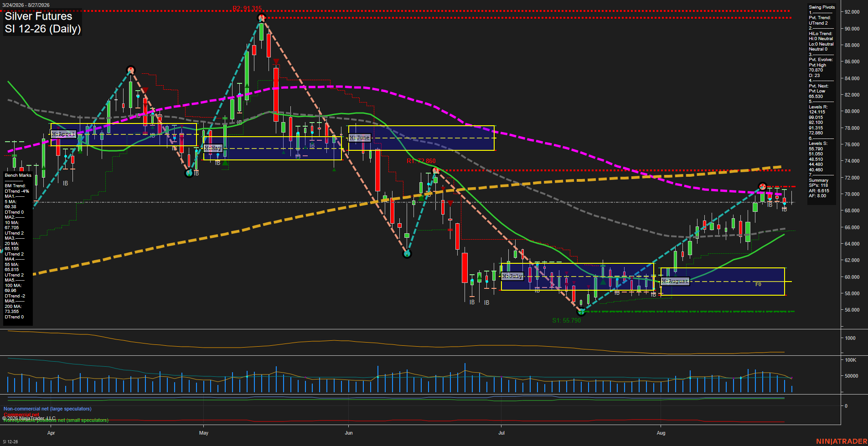Click the R2: 91.315 resistance label
868x446 pixels.
pyautogui.click(x=247, y=9)
